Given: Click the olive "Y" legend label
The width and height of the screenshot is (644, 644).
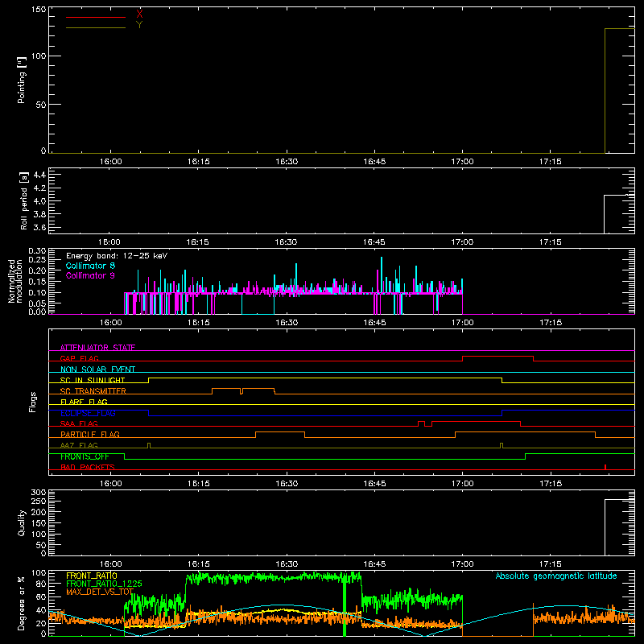Looking at the screenshot, I should pos(139,25).
